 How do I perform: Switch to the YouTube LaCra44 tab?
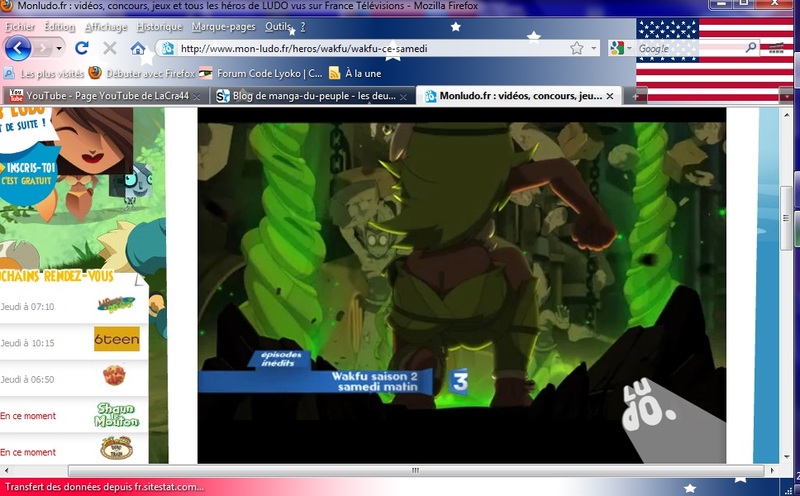pyautogui.click(x=105, y=96)
